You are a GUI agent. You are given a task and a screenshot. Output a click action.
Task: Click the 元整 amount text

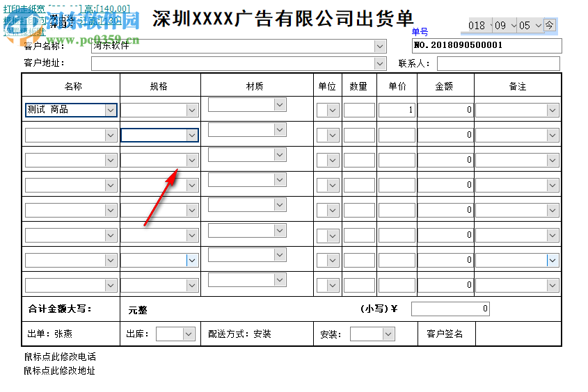click(x=138, y=310)
